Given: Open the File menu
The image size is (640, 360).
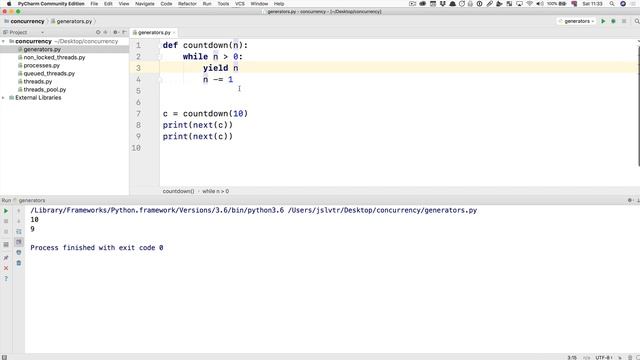Looking at the screenshot, I should [94, 4].
